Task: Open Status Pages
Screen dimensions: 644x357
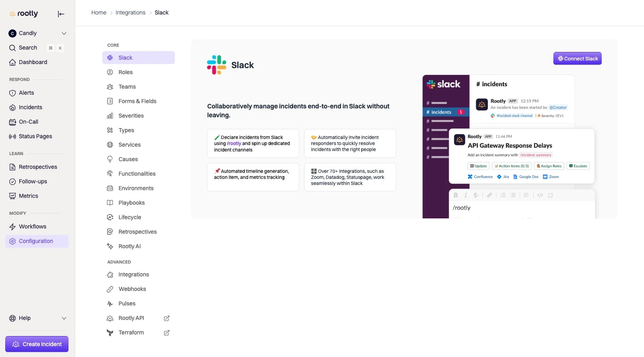Action: [37, 137]
